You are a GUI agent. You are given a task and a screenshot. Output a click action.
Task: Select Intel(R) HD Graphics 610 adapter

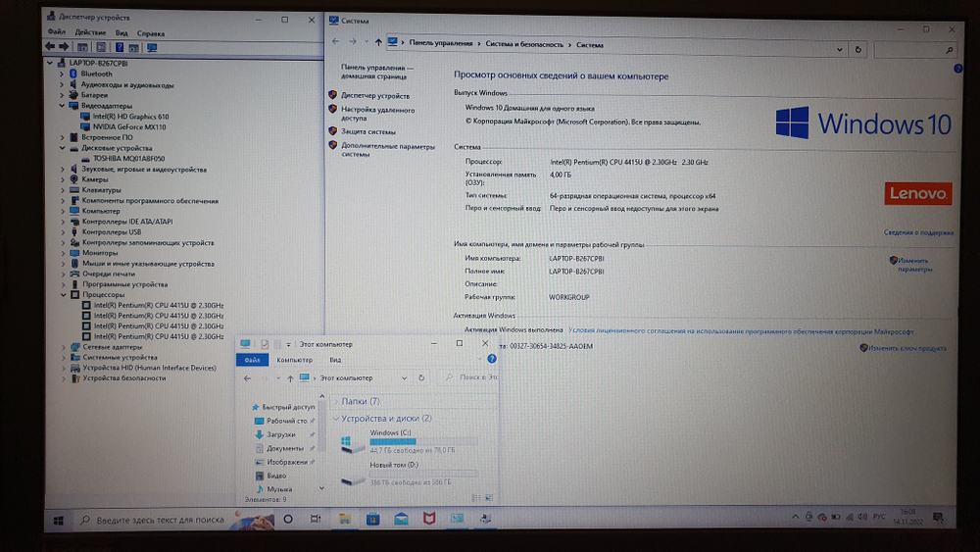click(130, 117)
